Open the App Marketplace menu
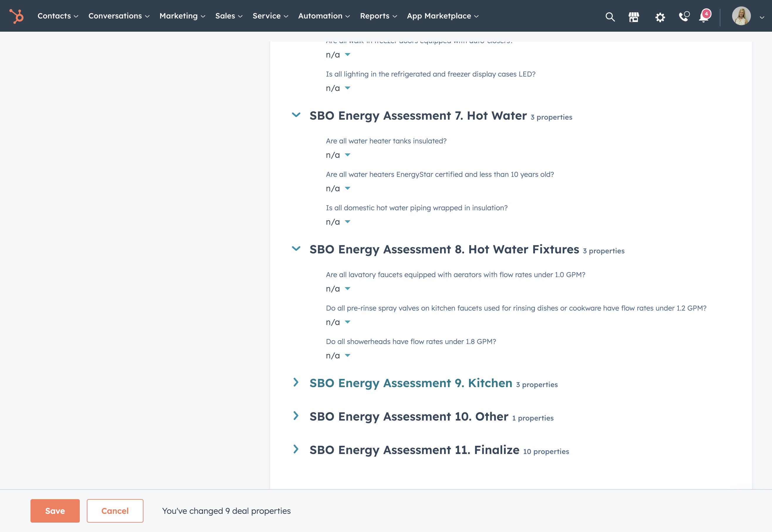Viewport: 772px width, 532px height. 443,16
